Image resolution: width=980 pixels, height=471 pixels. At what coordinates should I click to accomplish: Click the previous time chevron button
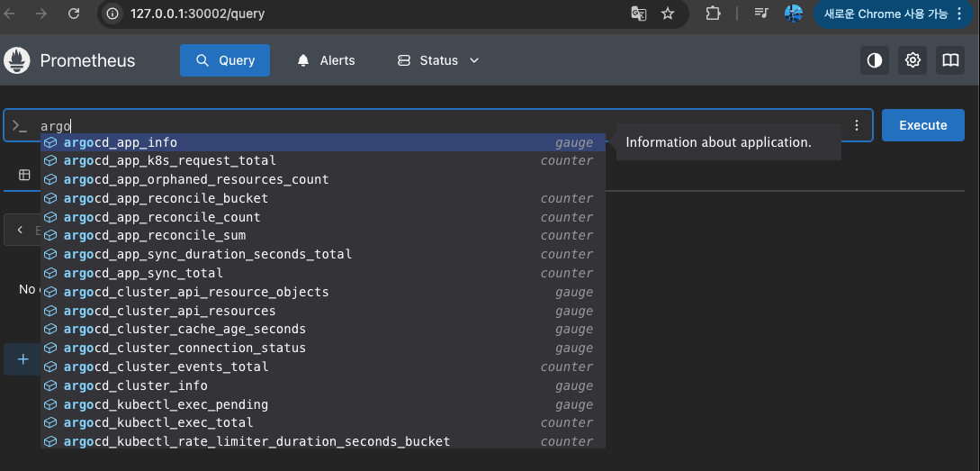point(20,231)
